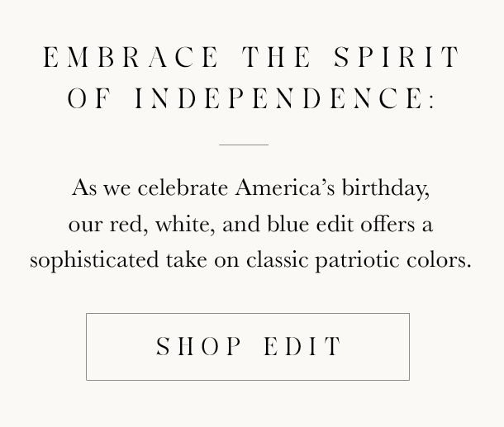Click the "Of Independence:" heading line

point(251,98)
